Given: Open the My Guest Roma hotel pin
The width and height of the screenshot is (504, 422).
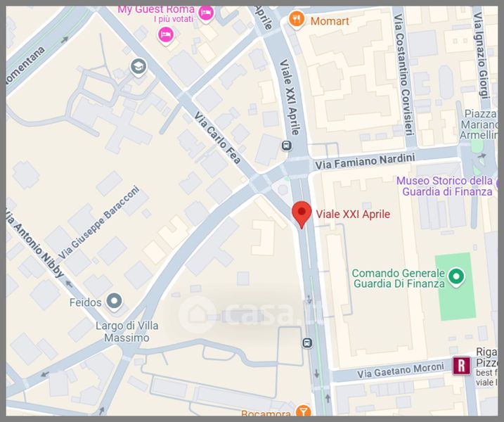Looking at the screenshot, I should tap(206, 14).
